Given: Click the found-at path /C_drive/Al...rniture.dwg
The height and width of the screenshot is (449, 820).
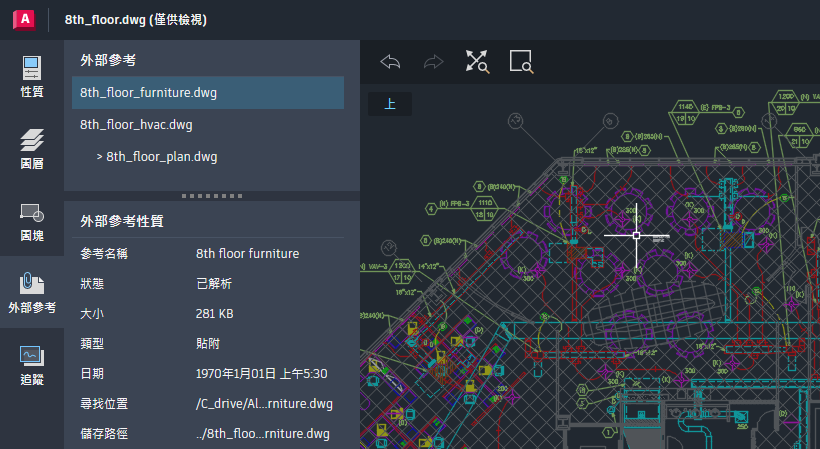Looking at the screenshot, I should 264,404.
